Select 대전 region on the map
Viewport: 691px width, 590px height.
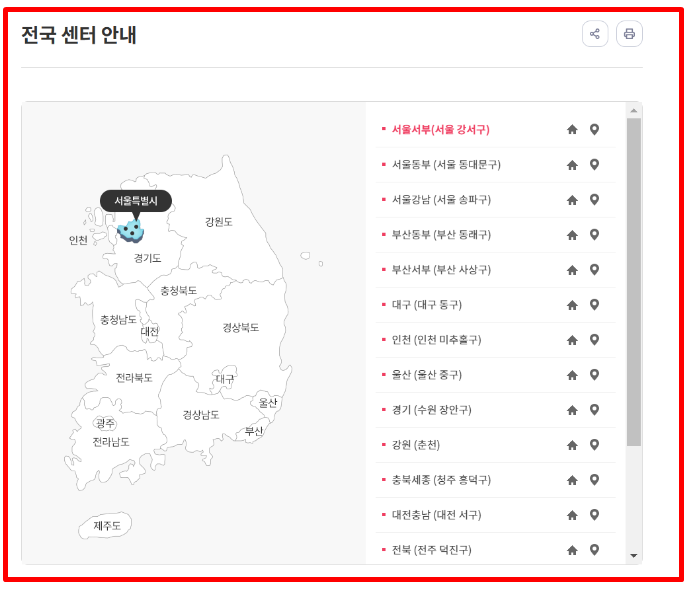click(x=149, y=331)
